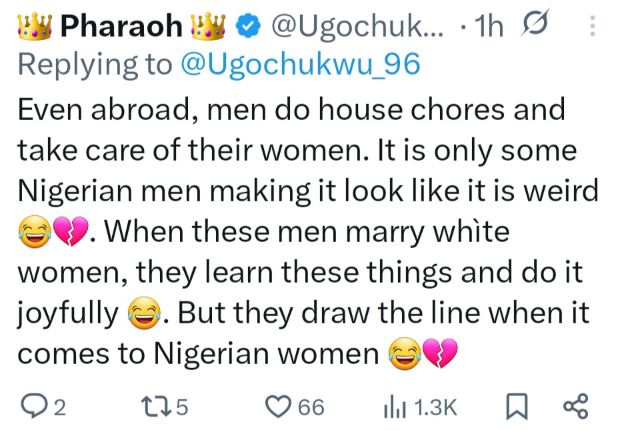This screenshot has height=430, width=618.
Task: Click the retweet count of 5
Action: [186, 408]
